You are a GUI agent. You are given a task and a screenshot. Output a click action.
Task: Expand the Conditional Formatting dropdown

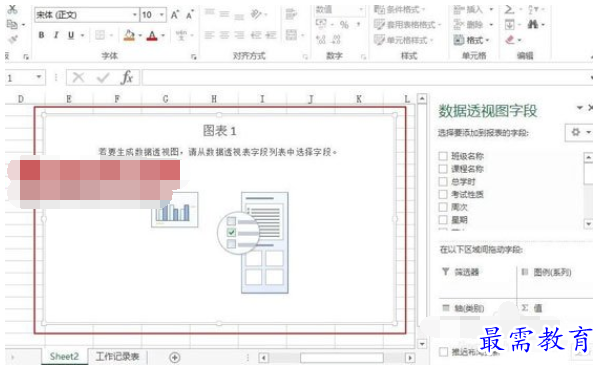click(424, 10)
